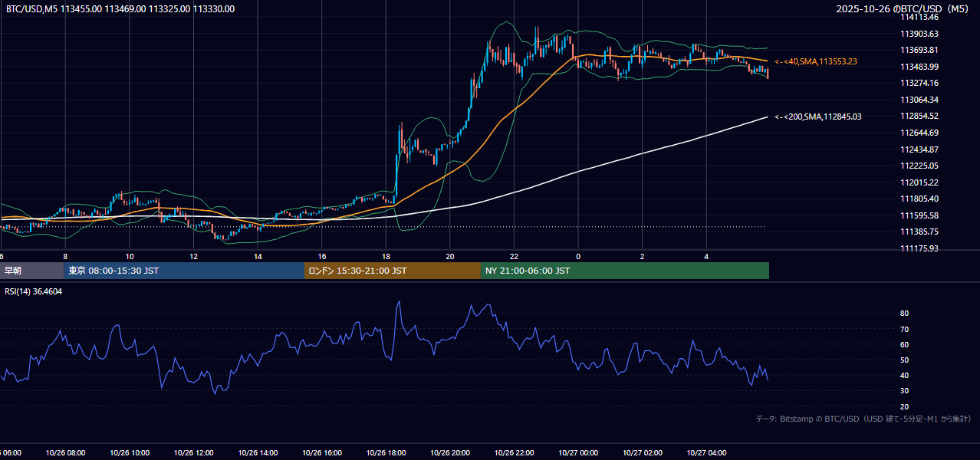Click price axis value 112854.52

point(919,116)
